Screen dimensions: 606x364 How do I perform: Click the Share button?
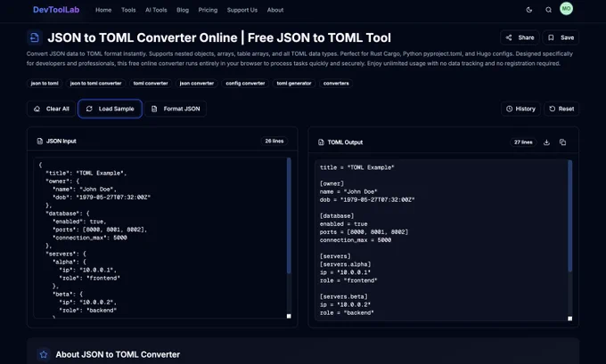(520, 37)
